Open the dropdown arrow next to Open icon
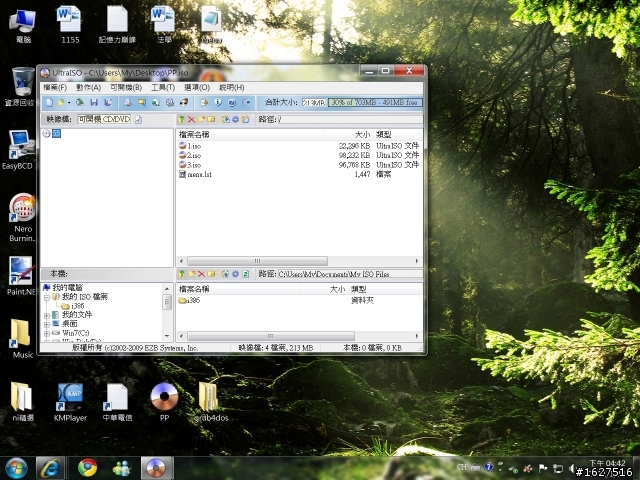The width and height of the screenshot is (640, 480). [x=69, y=103]
